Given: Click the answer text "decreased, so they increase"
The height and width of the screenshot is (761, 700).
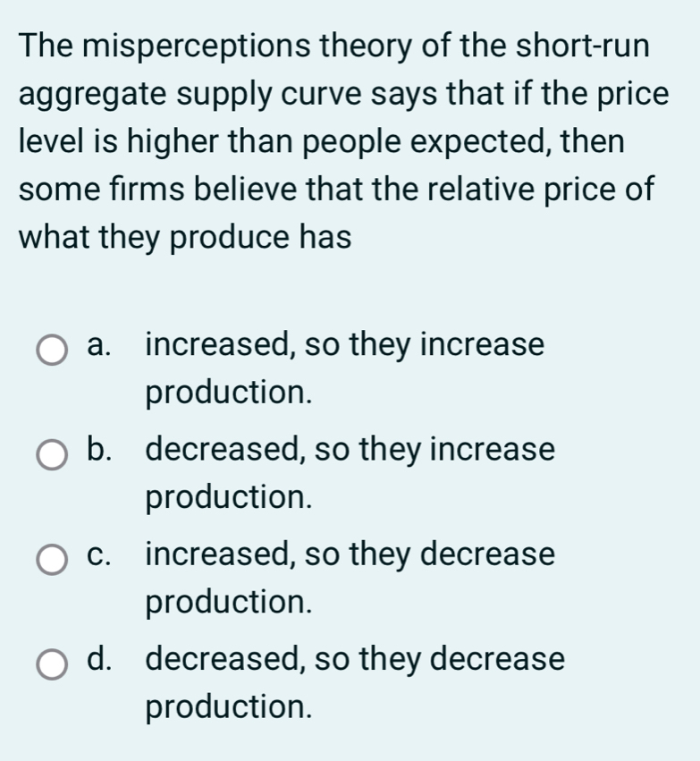Looking at the screenshot, I should coord(350,449).
